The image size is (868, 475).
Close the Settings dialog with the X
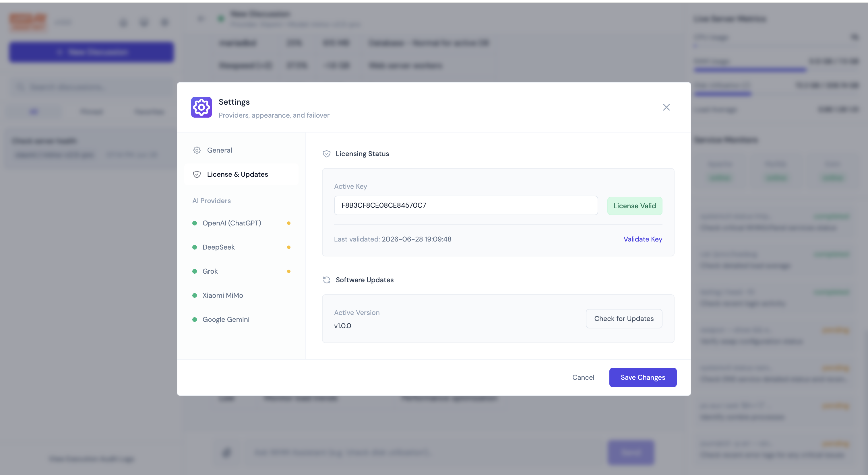666,107
